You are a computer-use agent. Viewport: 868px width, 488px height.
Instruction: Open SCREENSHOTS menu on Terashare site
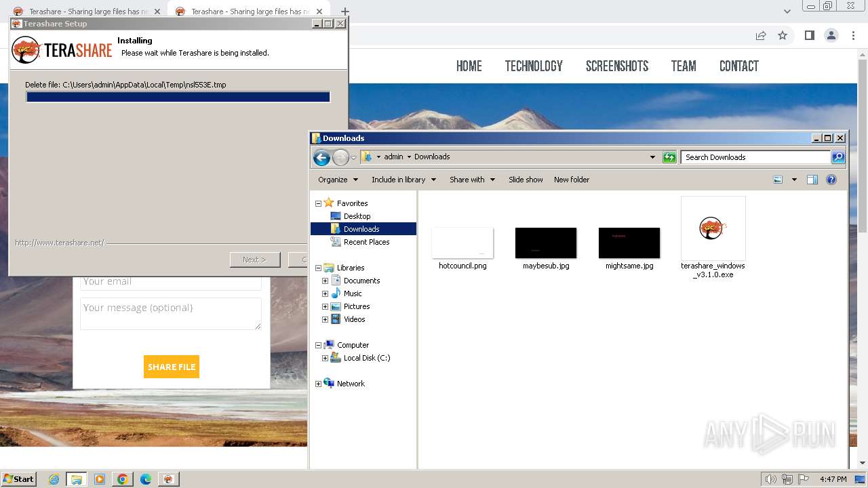[617, 66]
